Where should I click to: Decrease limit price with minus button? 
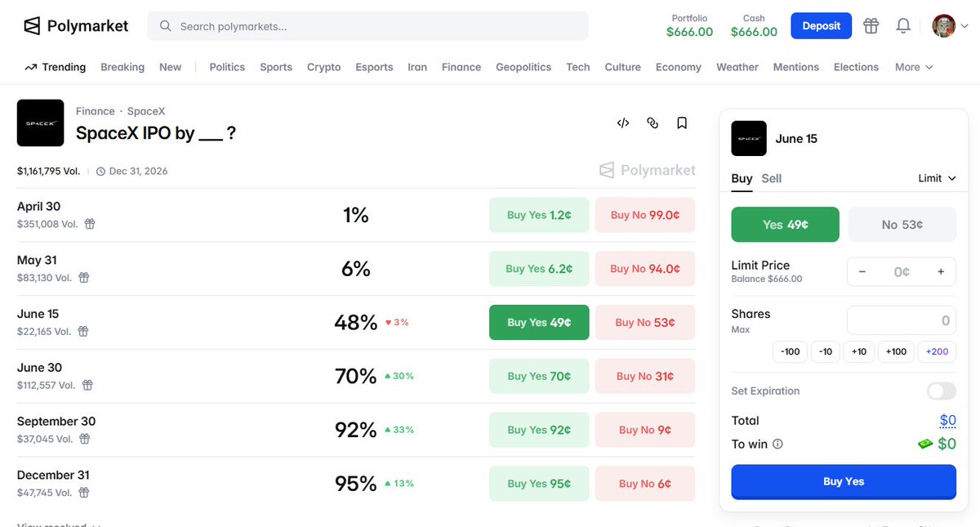862,271
